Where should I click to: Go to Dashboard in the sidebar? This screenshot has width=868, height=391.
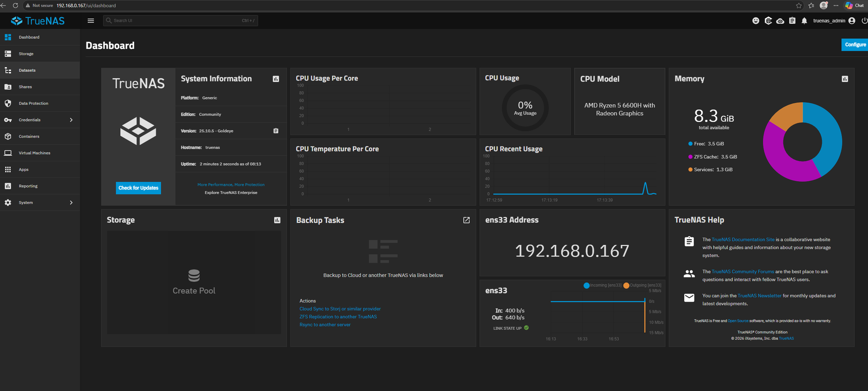40,37
